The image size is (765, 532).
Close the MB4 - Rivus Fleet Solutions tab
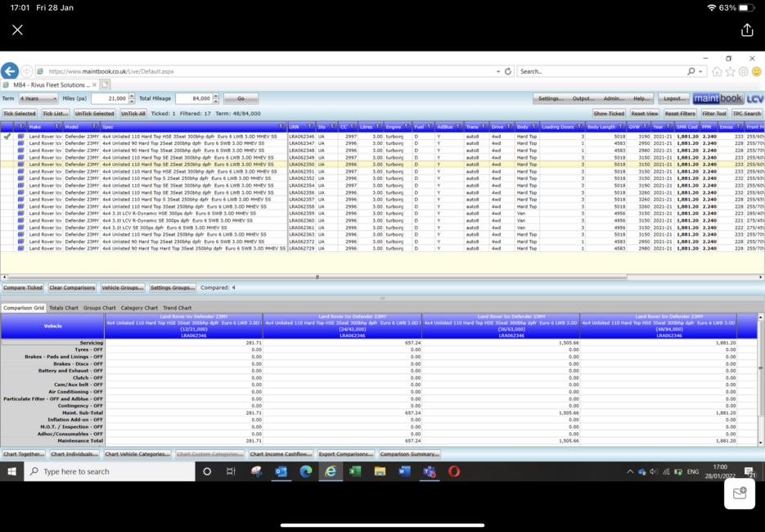coord(95,85)
